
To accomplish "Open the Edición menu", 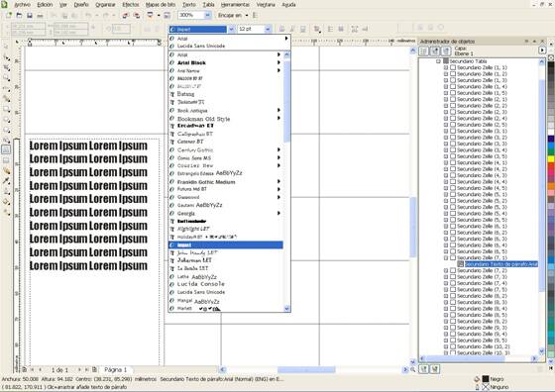I will [x=45, y=5].
